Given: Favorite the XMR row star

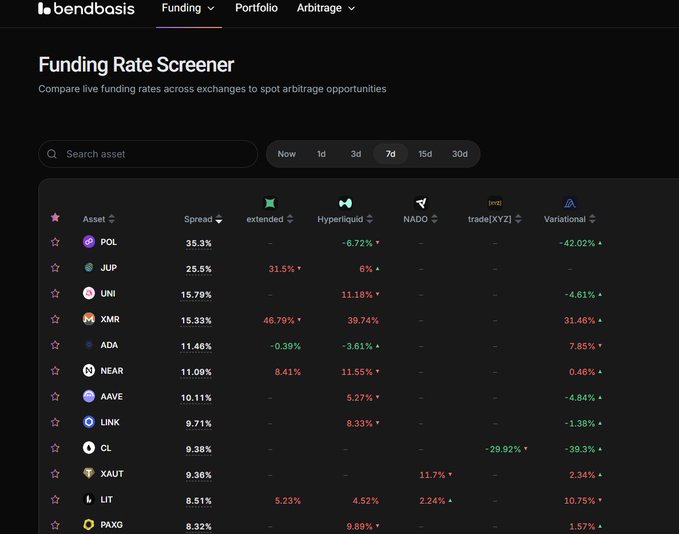Looking at the screenshot, I should point(55,319).
